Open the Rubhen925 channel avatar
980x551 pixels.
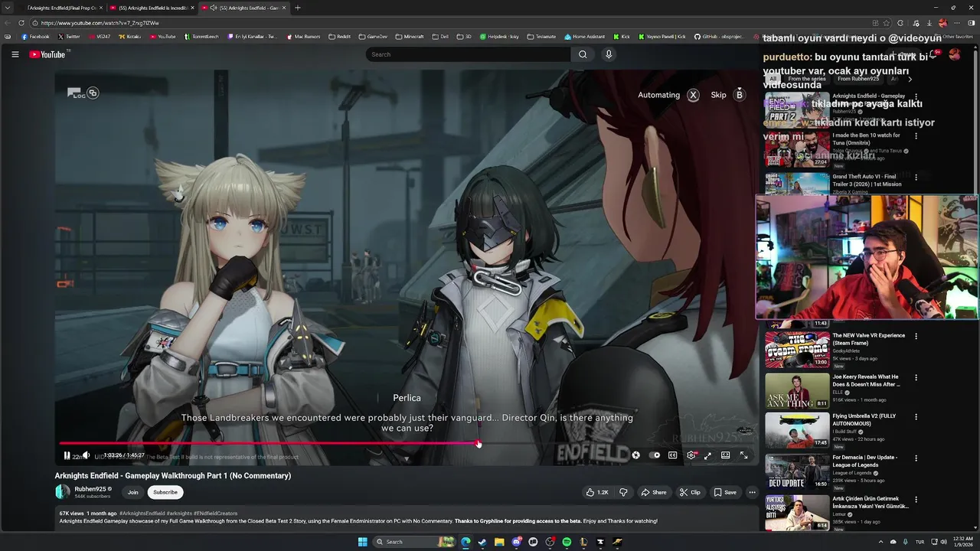click(x=62, y=492)
